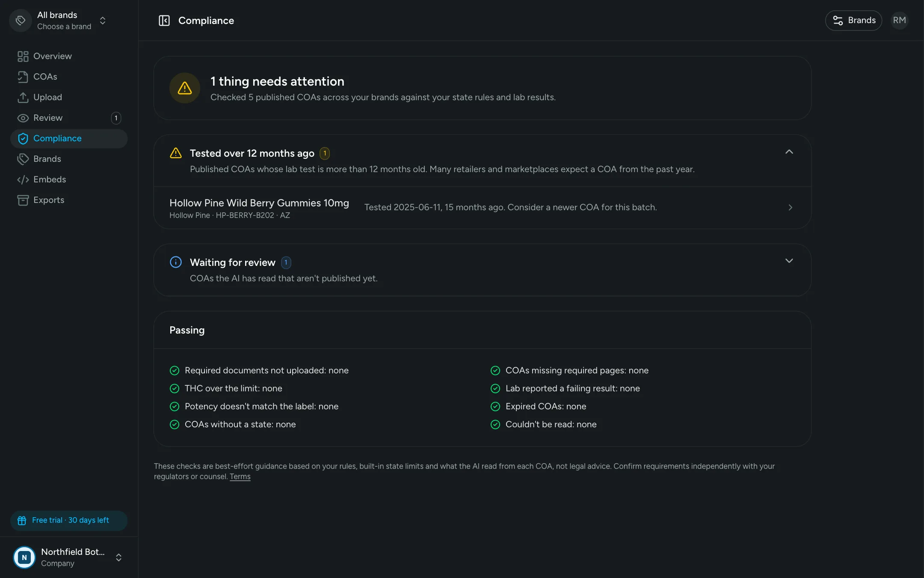Click the Brands tag icon in sidebar

tap(23, 159)
